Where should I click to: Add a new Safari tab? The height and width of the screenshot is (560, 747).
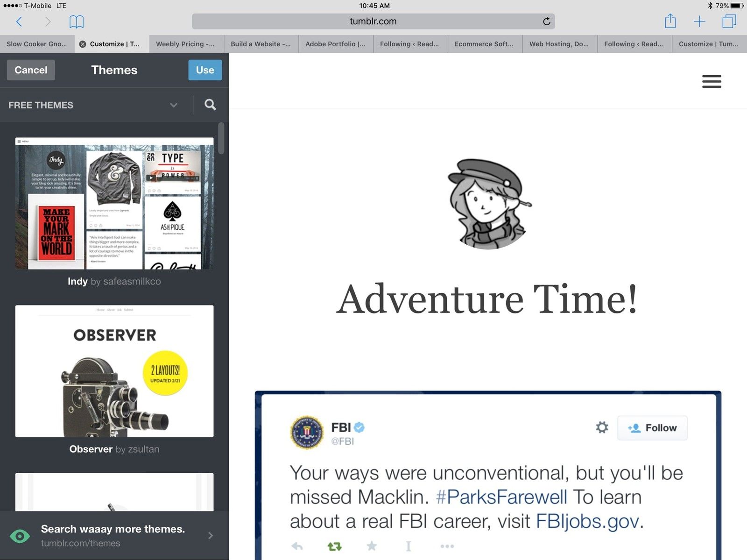(699, 21)
